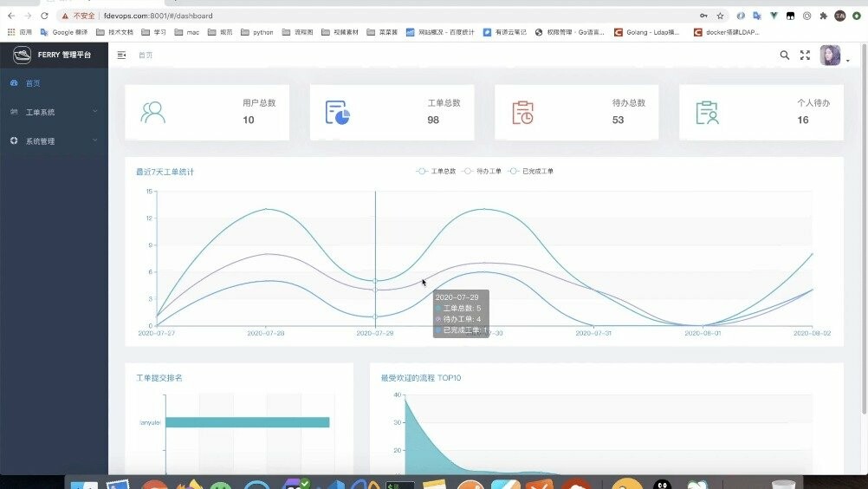The width and height of the screenshot is (868, 489).
Task: Click the 首页 breadcrumb in the header
Action: [146, 55]
